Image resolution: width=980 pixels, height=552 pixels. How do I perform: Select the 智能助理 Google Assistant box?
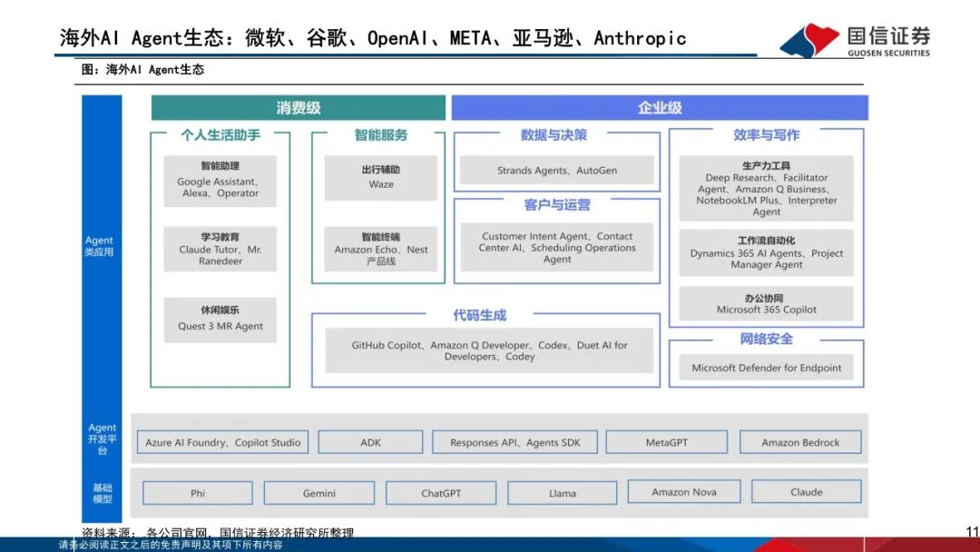[220, 181]
